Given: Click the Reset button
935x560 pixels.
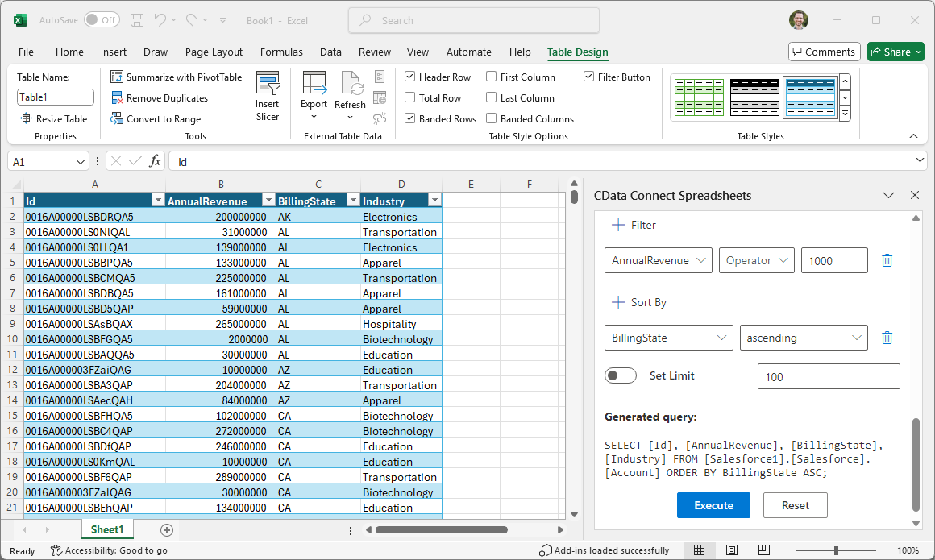Looking at the screenshot, I should 795,505.
